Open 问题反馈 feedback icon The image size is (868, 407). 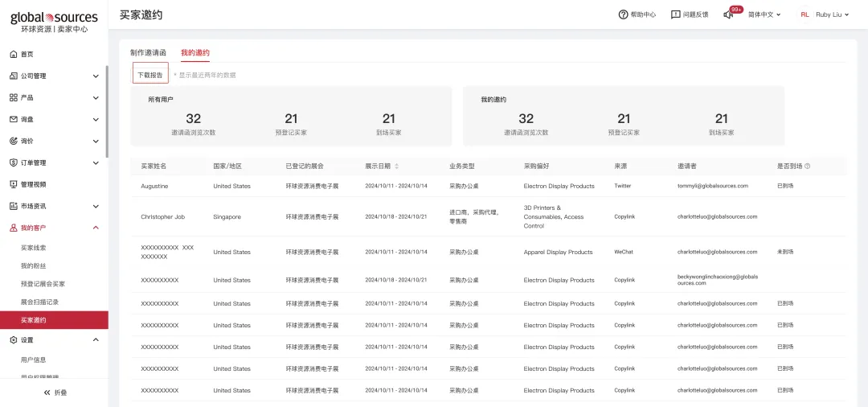(675, 14)
